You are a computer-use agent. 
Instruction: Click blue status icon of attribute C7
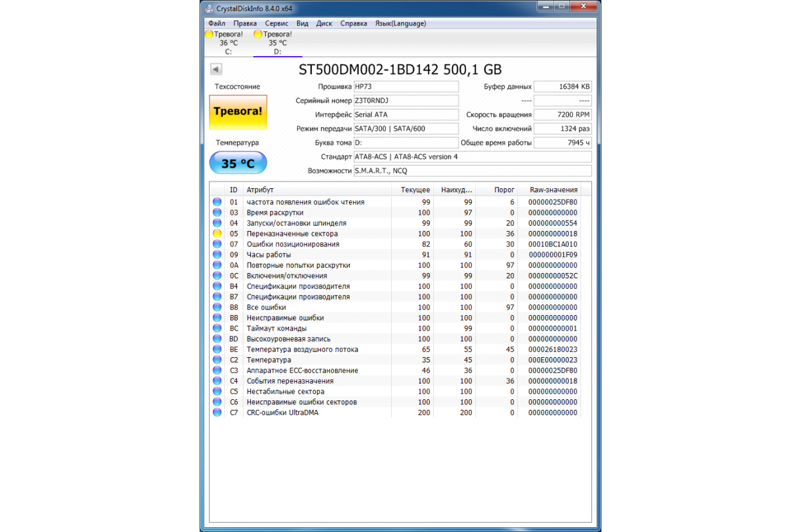[x=217, y=413]
